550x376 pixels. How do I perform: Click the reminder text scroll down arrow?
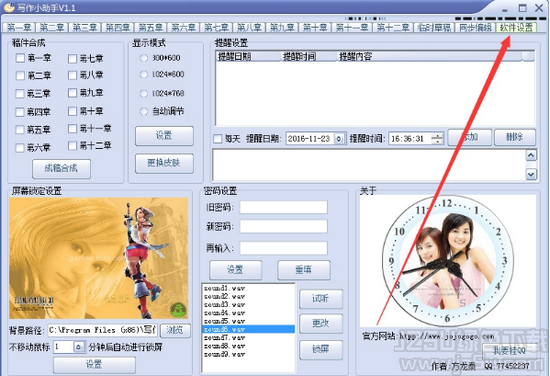pyautogui.click(x=531, y=174)
